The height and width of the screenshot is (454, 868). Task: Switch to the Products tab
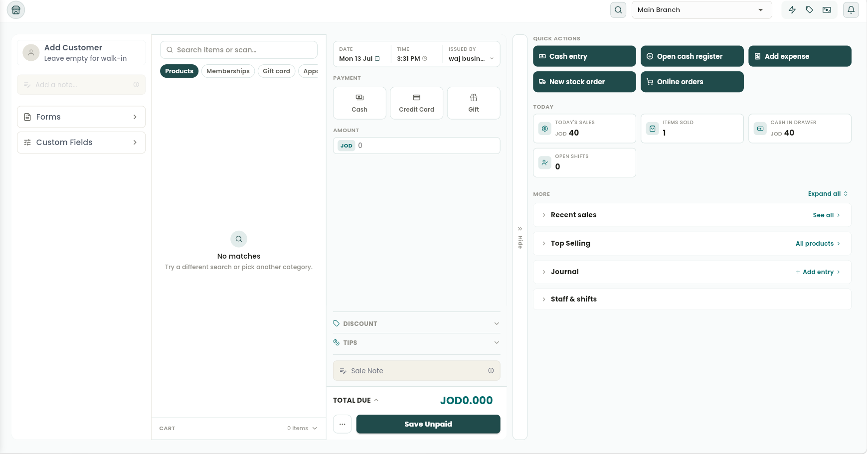pos(179,71)
